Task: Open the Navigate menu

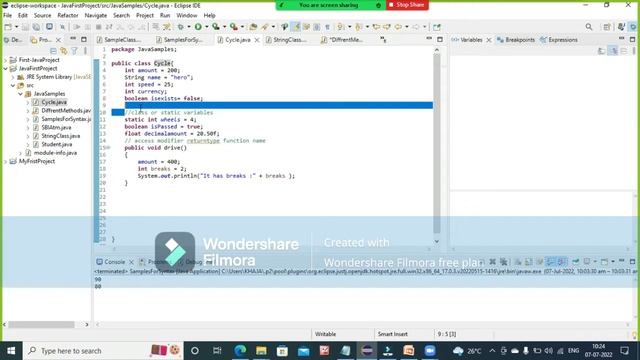Action: pos(96,15)
